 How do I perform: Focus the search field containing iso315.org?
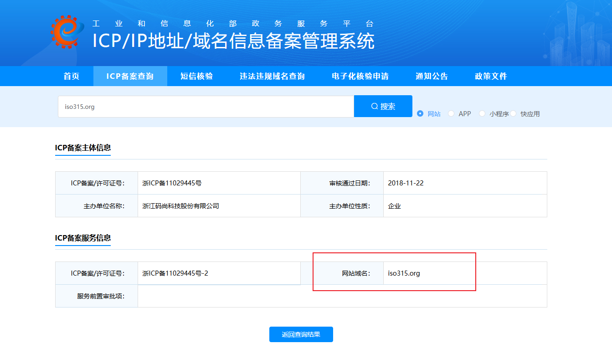(x=206, y=107)
